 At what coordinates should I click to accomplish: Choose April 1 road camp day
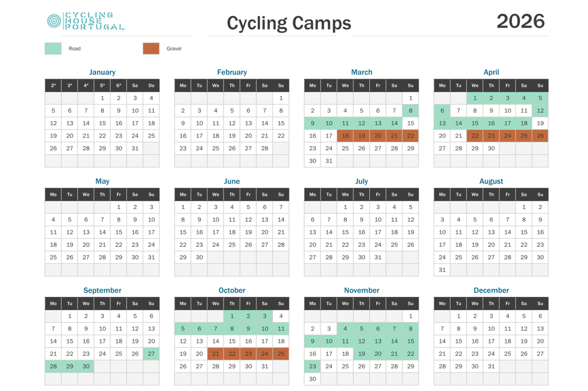click(475, 98)
